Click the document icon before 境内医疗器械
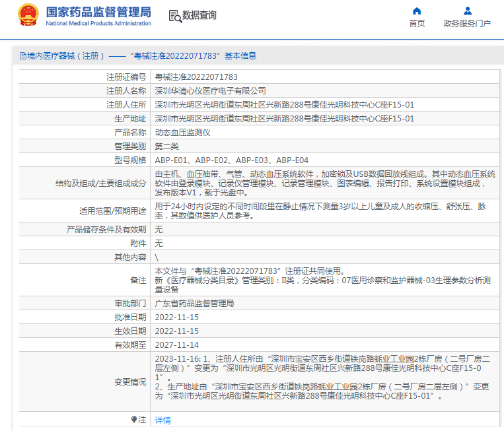 coord(23,56)
